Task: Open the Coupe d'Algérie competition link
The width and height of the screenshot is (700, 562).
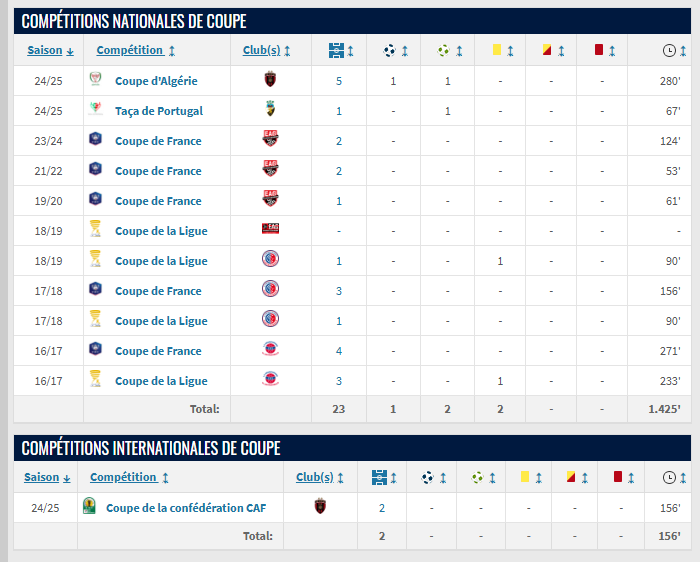Action: (156, 81)
